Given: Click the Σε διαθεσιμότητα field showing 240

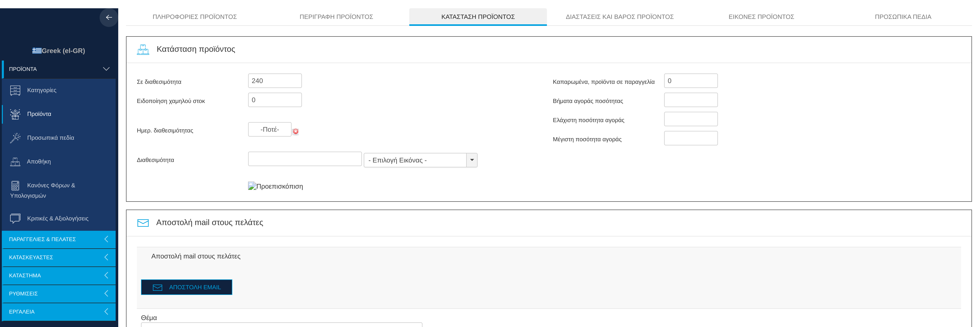Looking at the screenshot, I should tap(275, 81).
